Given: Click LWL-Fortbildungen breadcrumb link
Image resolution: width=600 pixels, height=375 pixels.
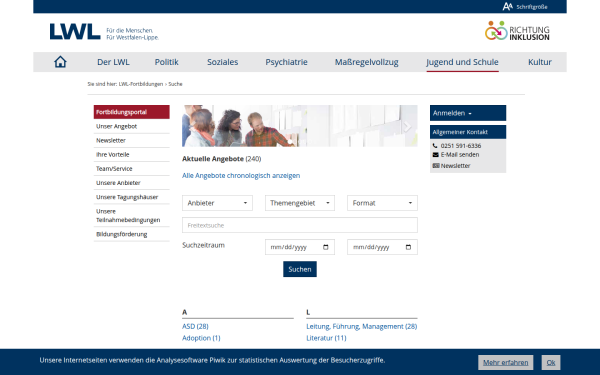Looking at the screenshot, I should pos(141,84).
